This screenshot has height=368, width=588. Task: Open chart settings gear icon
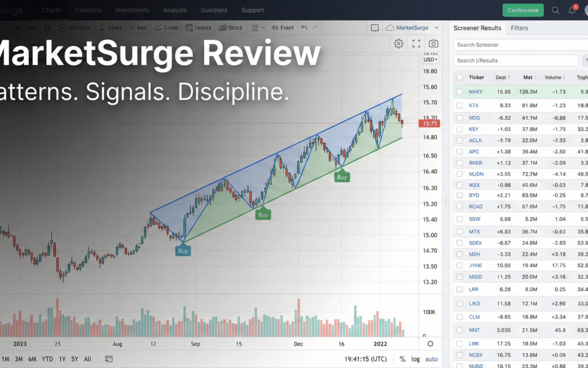(399, 44)
